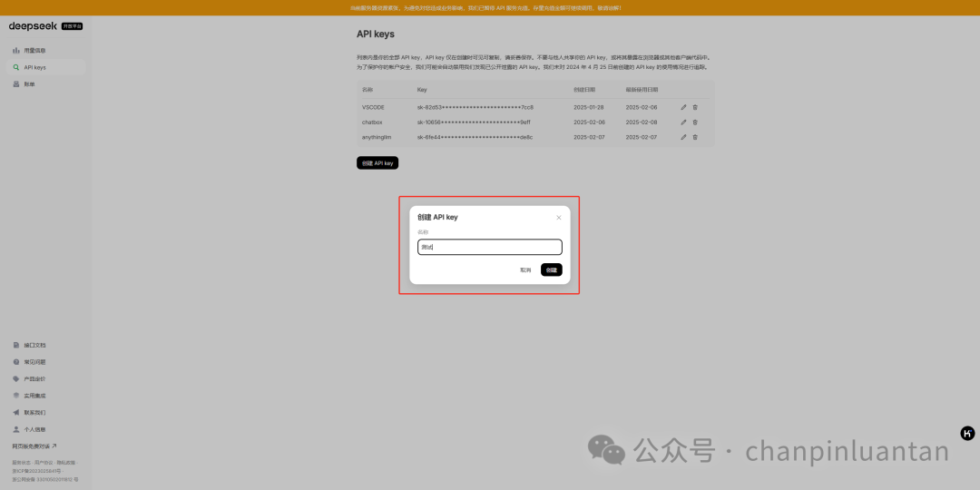Confirm with the 创建 button in the dialog
Image resolution: width=980 pixels, height=490 pixels.
coord(552,270)
